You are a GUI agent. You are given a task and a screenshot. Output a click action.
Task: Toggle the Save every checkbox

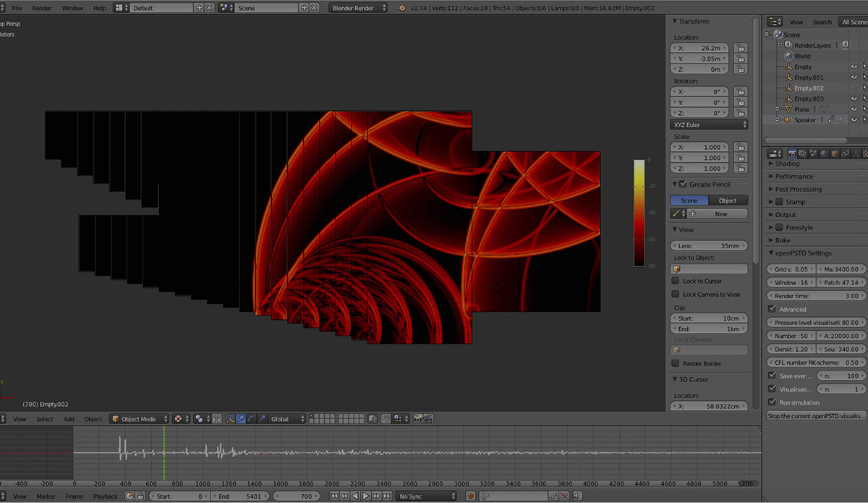coord(772,376)
